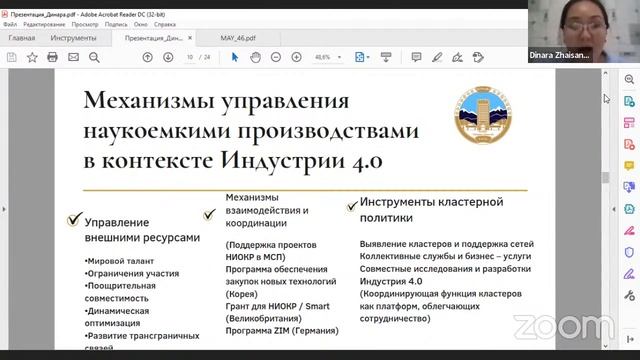Click the university emblem logo on slide

483,115
